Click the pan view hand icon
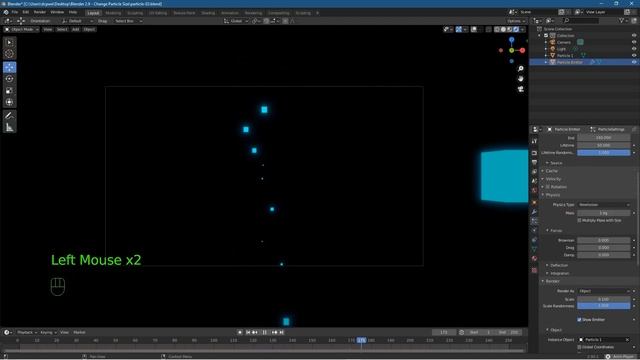Screen dimensions: 640x360 click(520, 79)
